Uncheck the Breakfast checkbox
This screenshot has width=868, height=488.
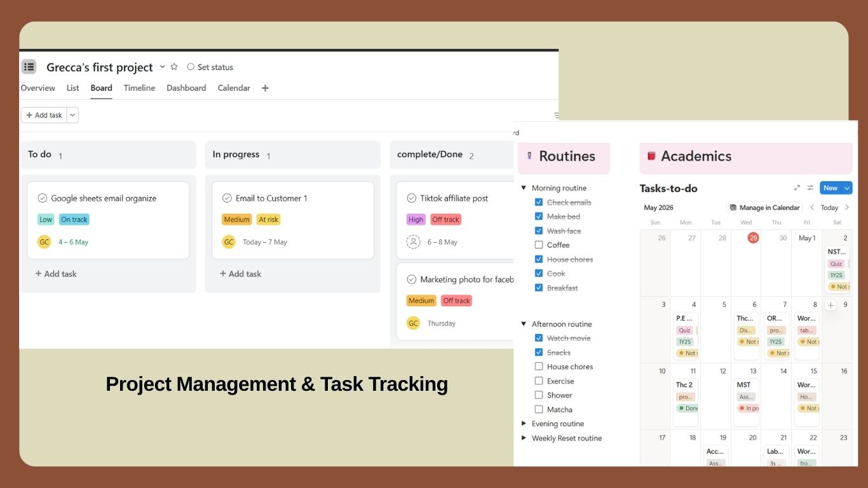539,288
